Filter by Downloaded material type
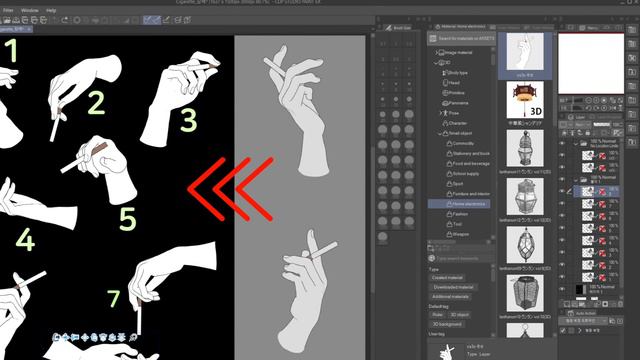 [x=453, y=287]
